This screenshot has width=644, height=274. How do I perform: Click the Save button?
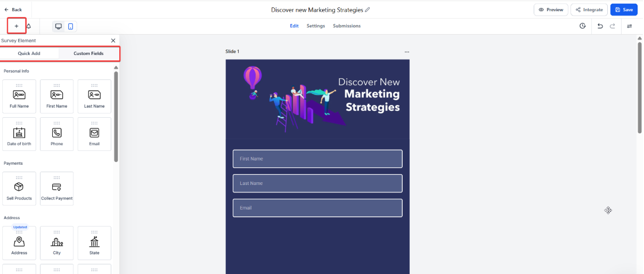click(x=624, y=10)
